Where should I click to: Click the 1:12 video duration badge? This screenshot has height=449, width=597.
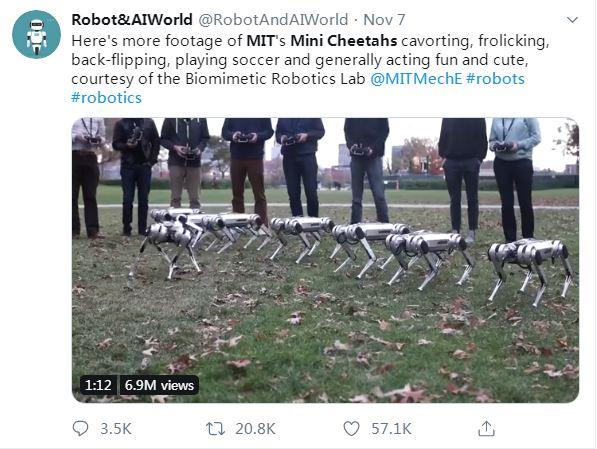98,385
